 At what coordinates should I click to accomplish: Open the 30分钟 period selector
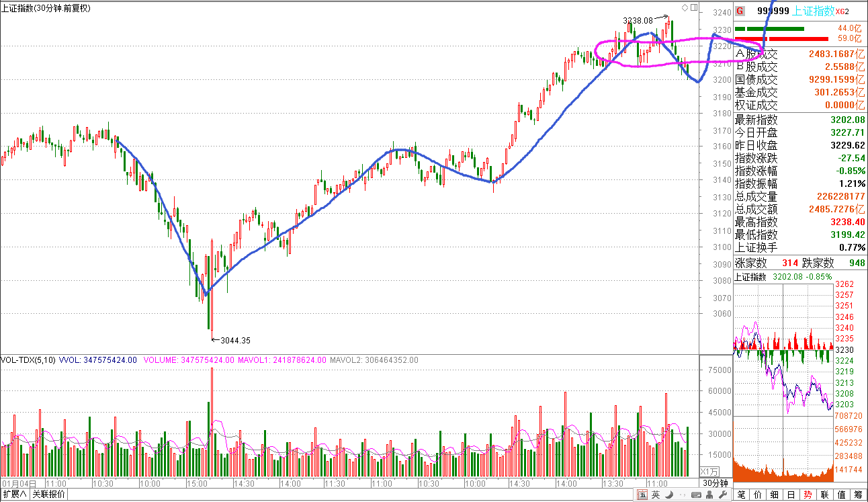coord(715,483)
